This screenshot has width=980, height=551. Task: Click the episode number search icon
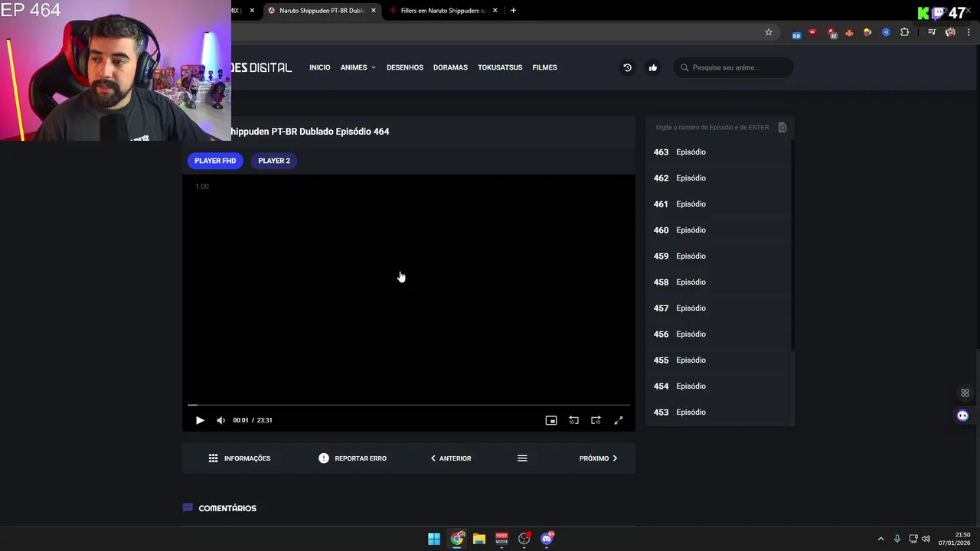(x=782, y=127)
